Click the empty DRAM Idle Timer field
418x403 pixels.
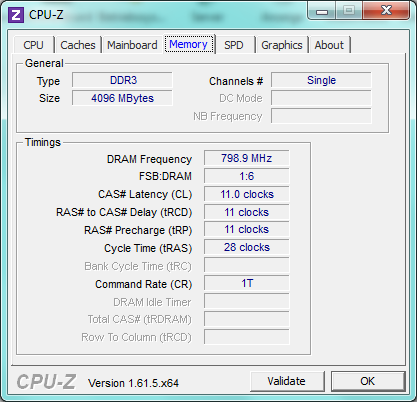[x=247, y=301]
